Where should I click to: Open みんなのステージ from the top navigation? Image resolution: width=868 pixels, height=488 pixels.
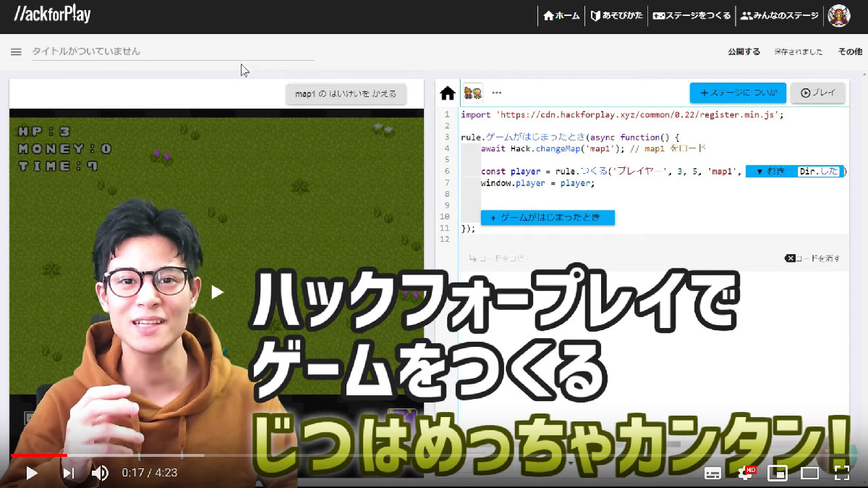click(779, 14)
